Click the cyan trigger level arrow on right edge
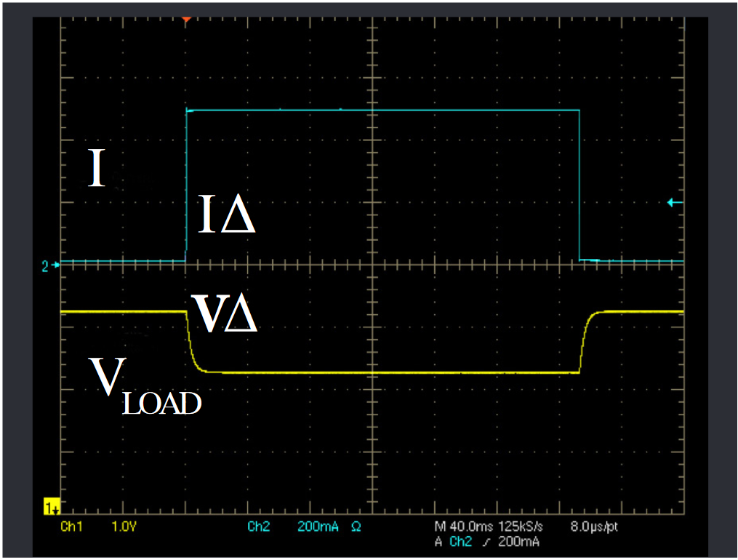Screen dimensions: 738x560 [x=675, y=203]
